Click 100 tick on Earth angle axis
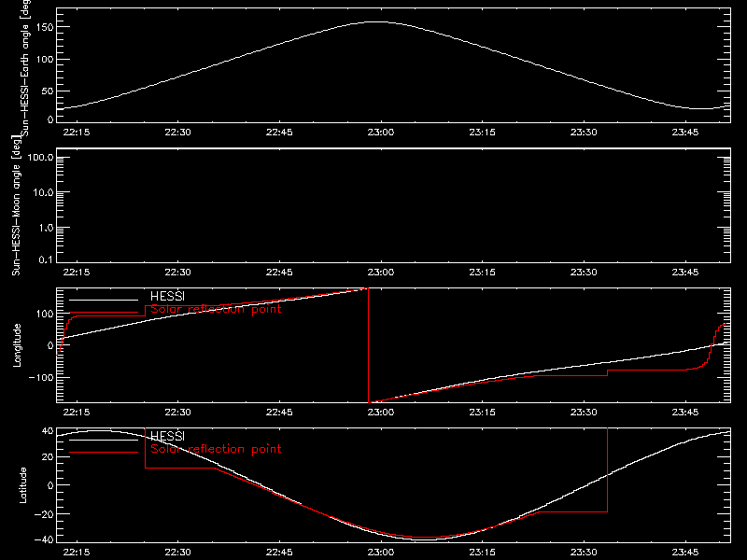Viewport: 747px width, 560px height. 47,60
